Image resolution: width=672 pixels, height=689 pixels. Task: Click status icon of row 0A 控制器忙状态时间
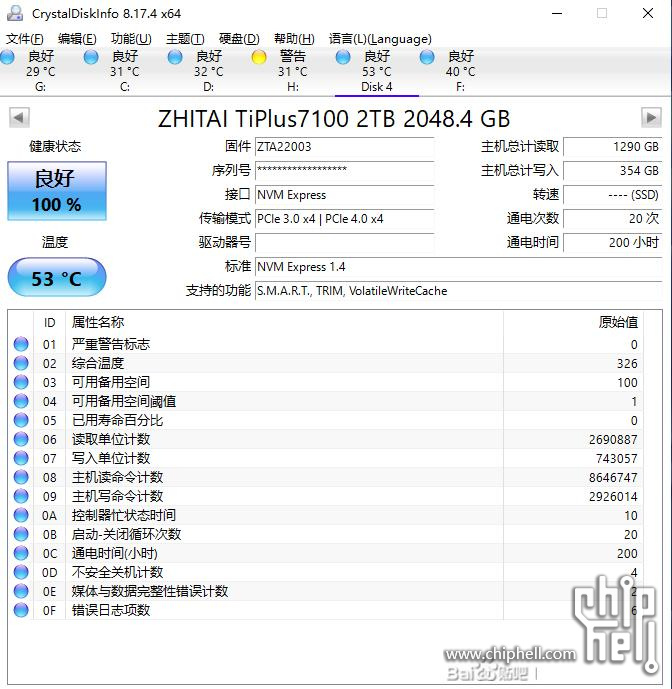pos(21,515)
